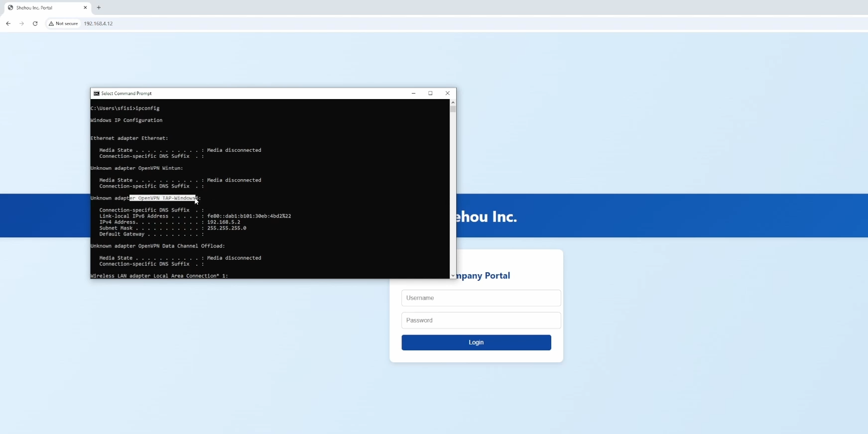Reload the Shehou Inc. Portal page
The height and width of the screenshot is (434, 868).
[35, 23]
